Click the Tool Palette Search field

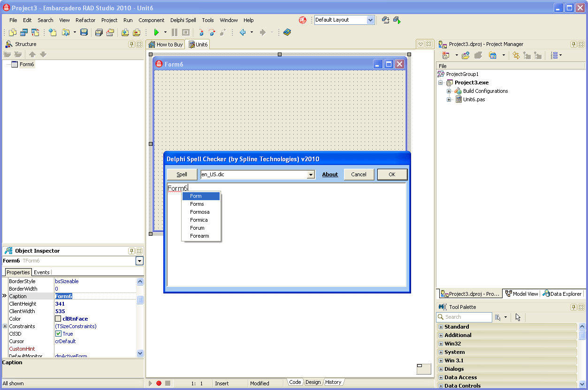click(x=464, y=317)
